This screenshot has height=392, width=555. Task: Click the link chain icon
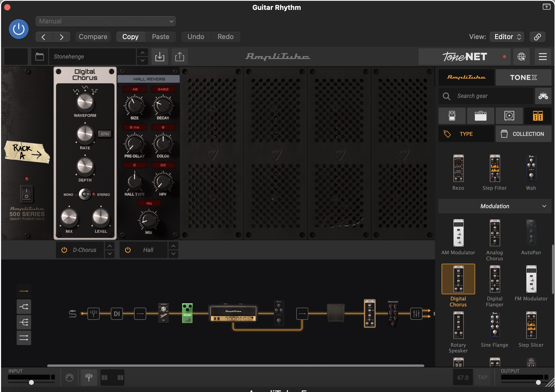(537, 37)
